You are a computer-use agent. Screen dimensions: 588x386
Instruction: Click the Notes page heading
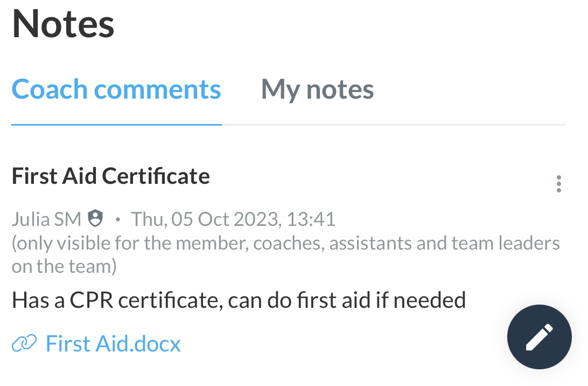63,24
